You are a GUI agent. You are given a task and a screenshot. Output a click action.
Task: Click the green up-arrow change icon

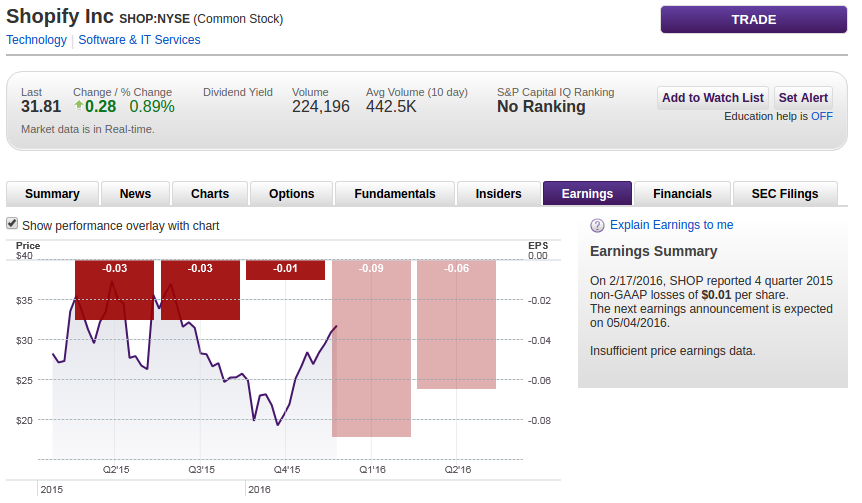click(79, 106)
